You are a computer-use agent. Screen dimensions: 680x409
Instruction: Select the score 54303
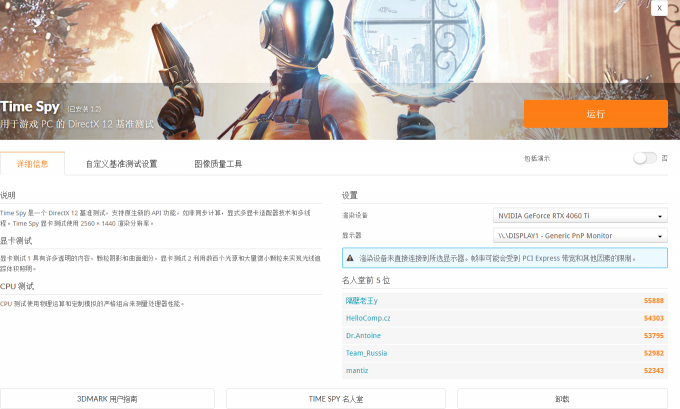click(x=654, y=318)
